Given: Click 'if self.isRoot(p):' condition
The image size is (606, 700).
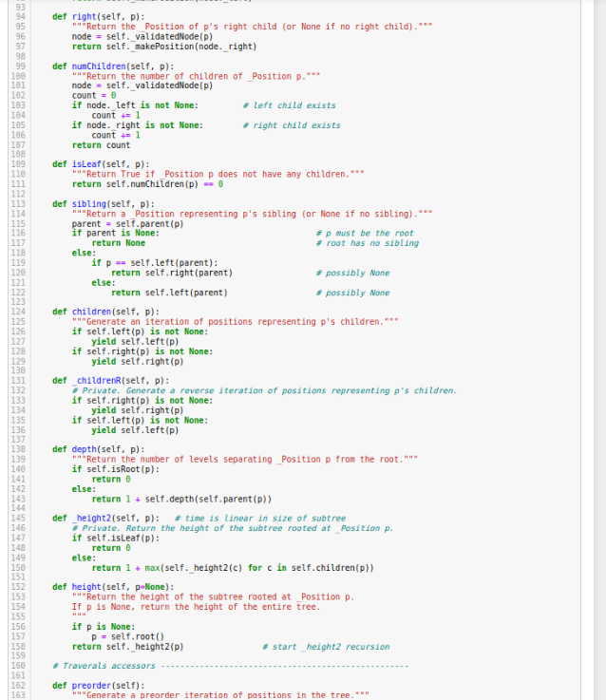Looking at the screenshot, I should [116, 469].
